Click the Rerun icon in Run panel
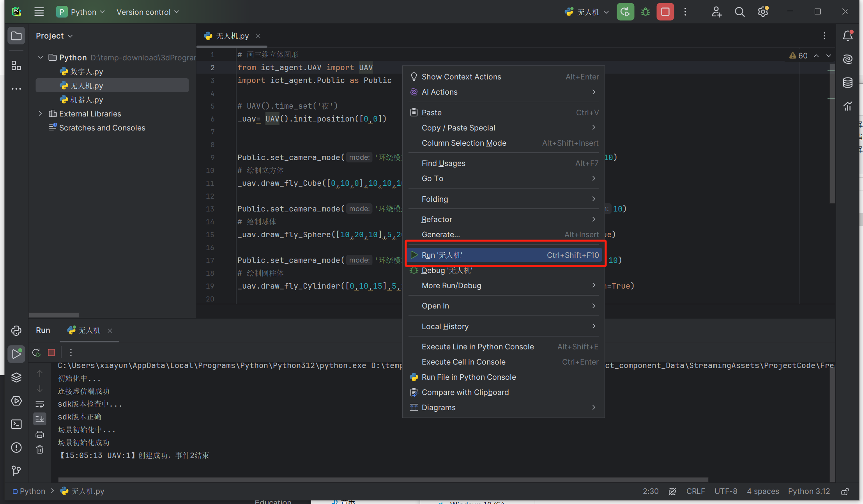Screen dimensions: 863x504 [36, 352]
